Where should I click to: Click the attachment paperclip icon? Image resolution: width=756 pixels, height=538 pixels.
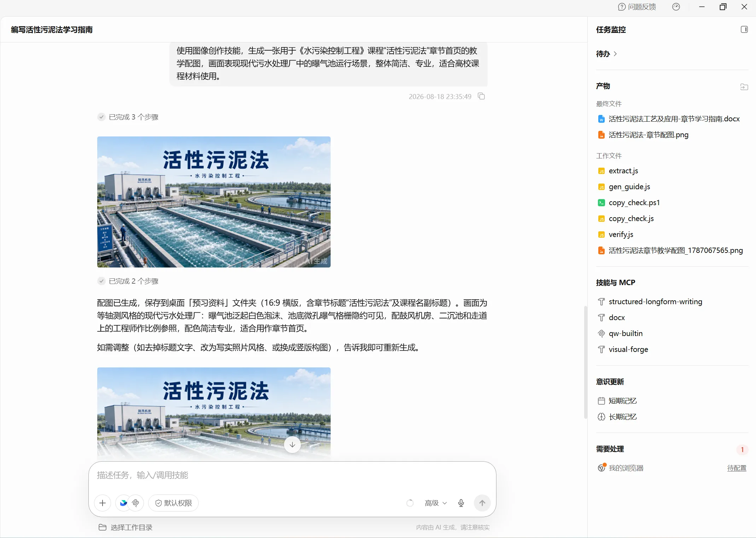(135, 503)
